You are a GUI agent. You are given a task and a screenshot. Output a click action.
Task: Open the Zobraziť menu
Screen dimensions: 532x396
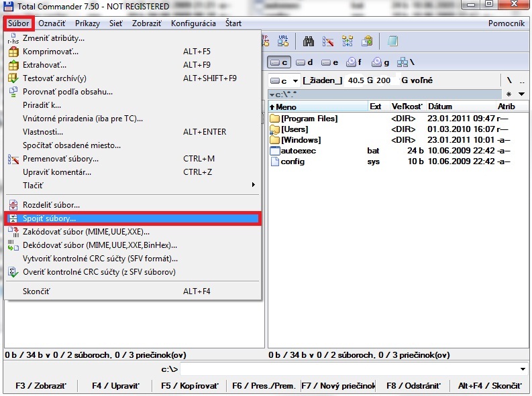click(x=146, y=23)
